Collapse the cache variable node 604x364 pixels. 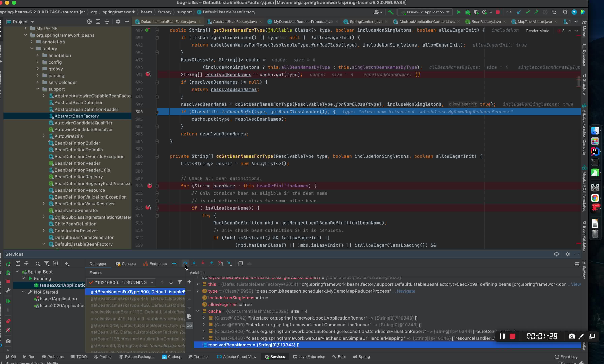tap(198, 311)
